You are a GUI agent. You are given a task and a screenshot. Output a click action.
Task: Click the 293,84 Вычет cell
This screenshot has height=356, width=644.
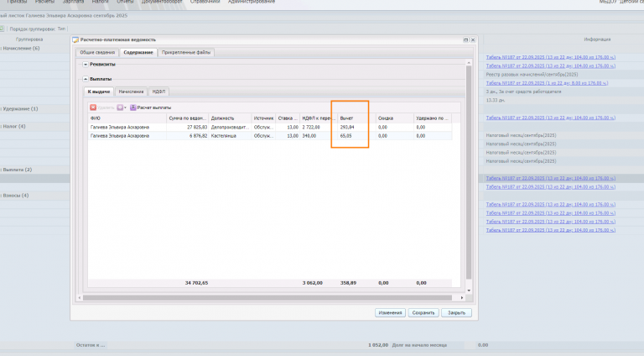coord(355,127)
